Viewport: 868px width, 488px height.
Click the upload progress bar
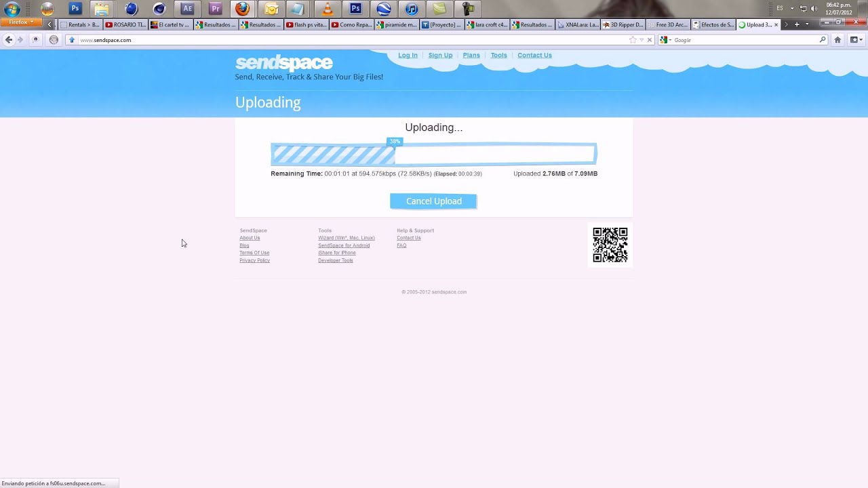point(434,155)
